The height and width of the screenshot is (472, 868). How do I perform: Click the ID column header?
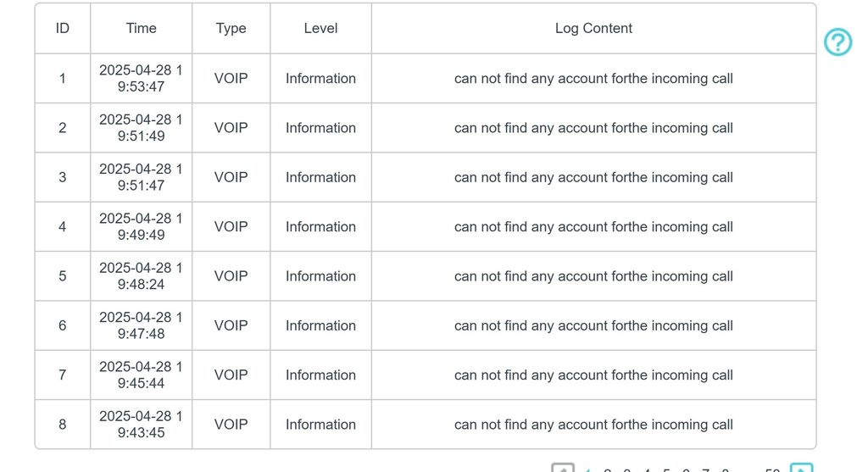[63, 28]
